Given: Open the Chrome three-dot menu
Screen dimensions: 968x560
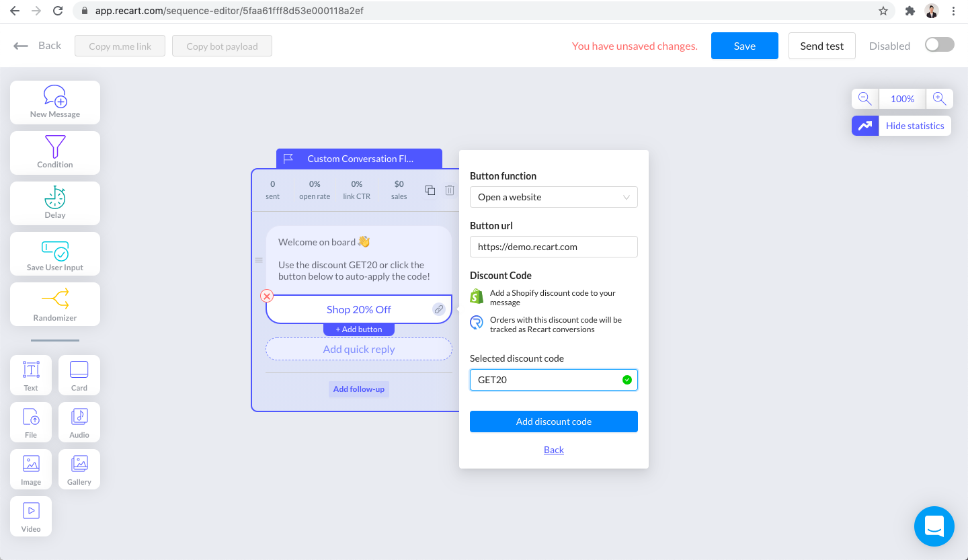Looking at the screenshot, I should (x=953, y=11).
